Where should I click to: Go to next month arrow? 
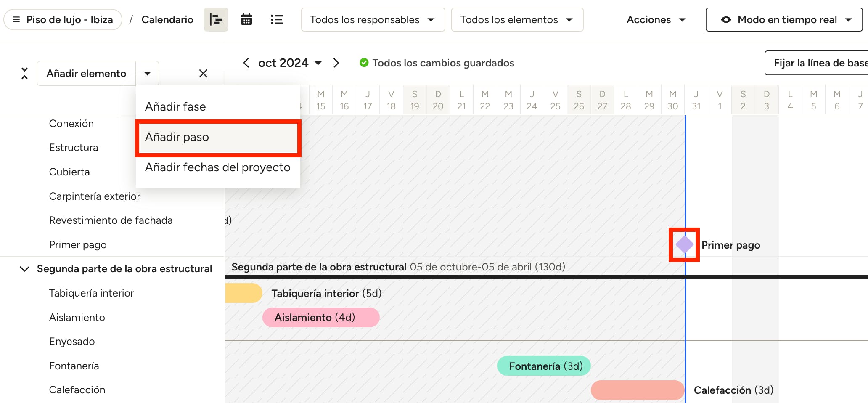coord(336,63)
